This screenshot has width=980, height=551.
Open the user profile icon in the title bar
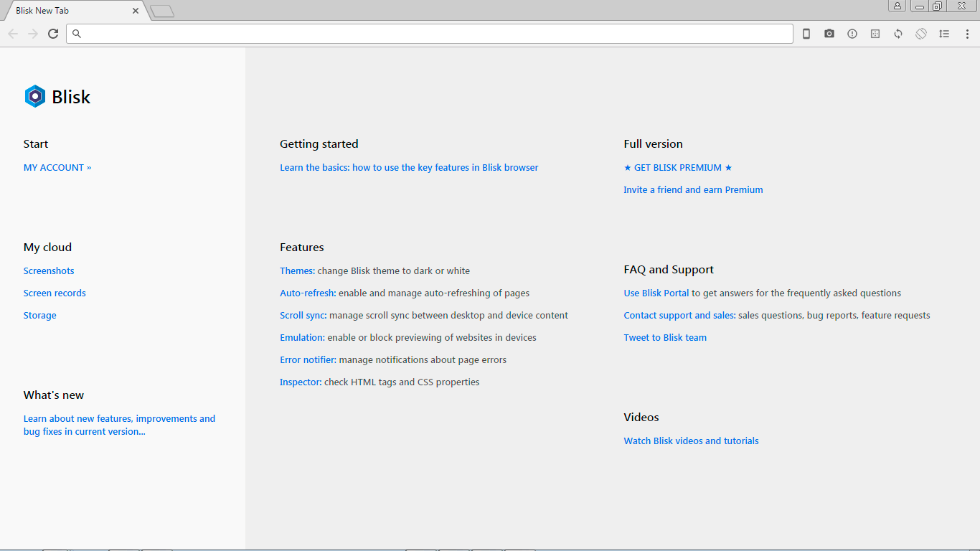[x=897, y=6]
